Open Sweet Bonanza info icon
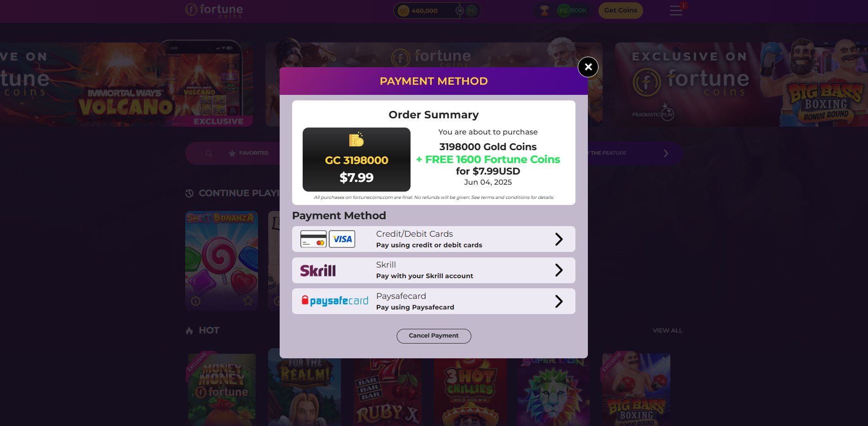Viewport: 868px width, 426px height. 195,301
